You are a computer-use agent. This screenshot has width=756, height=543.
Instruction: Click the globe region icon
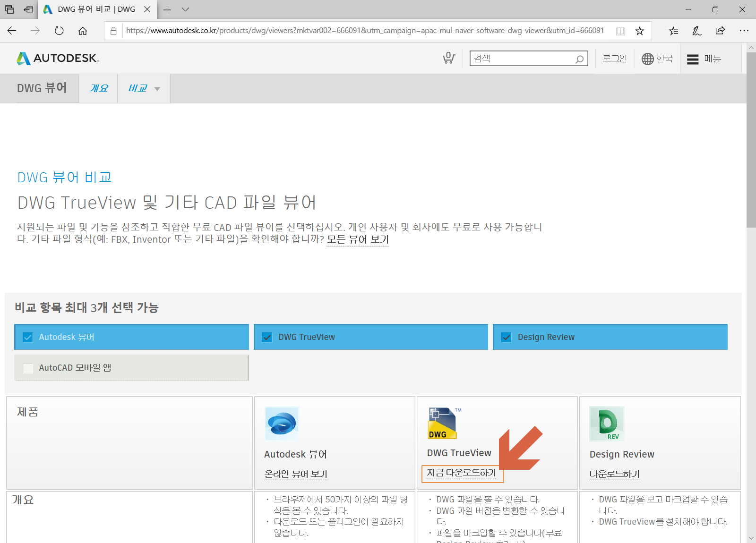[647, 59]
